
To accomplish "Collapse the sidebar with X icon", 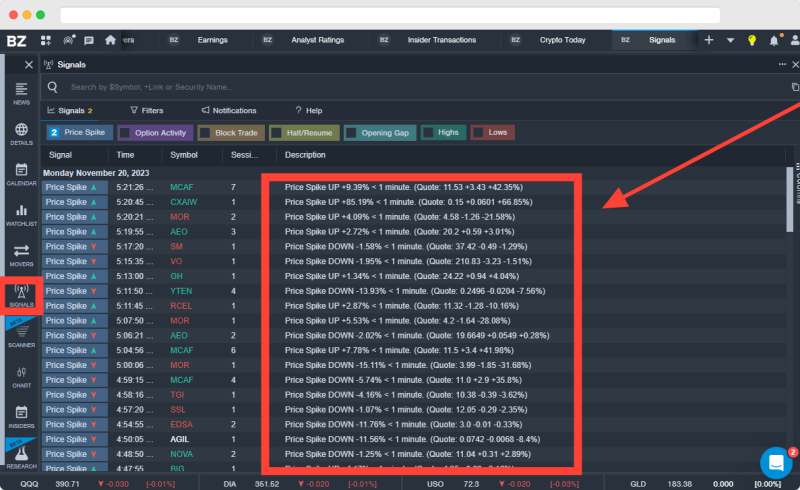I will click(29, 65).
